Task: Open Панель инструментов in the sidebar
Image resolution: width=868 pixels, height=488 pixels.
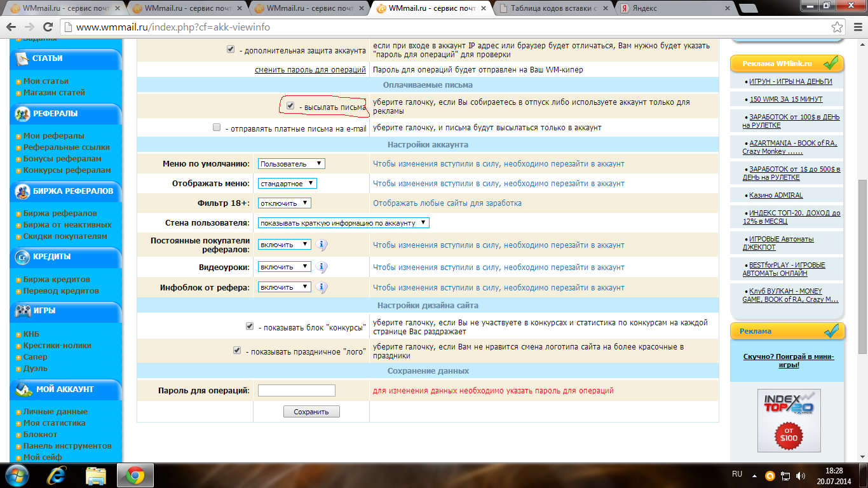Action: [x=67, y=446]
